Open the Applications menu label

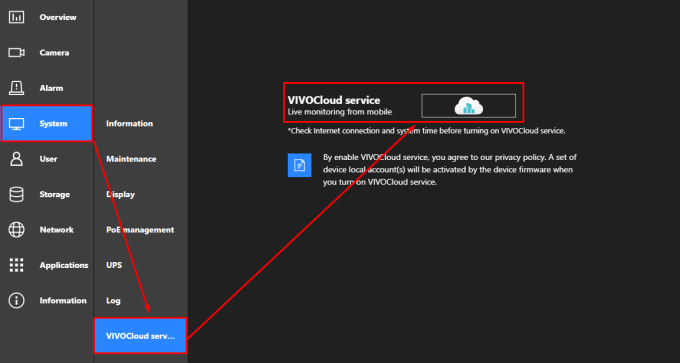tap(64, 265)
